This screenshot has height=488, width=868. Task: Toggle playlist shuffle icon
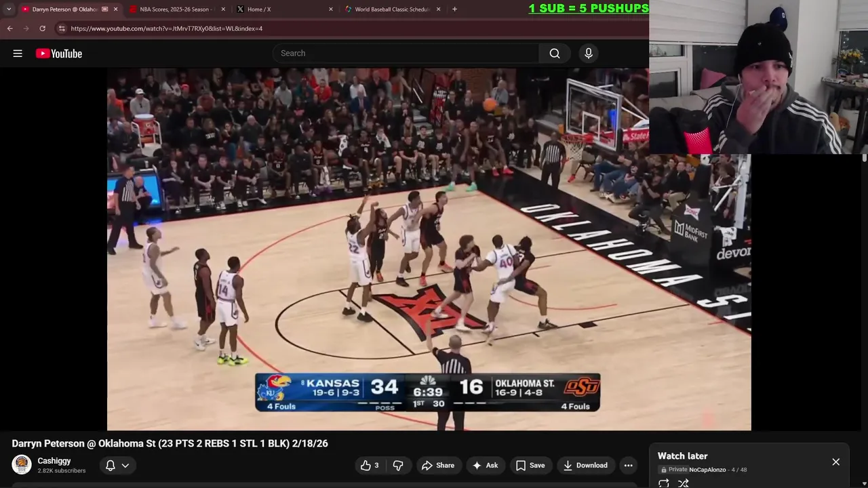(684, 483)
